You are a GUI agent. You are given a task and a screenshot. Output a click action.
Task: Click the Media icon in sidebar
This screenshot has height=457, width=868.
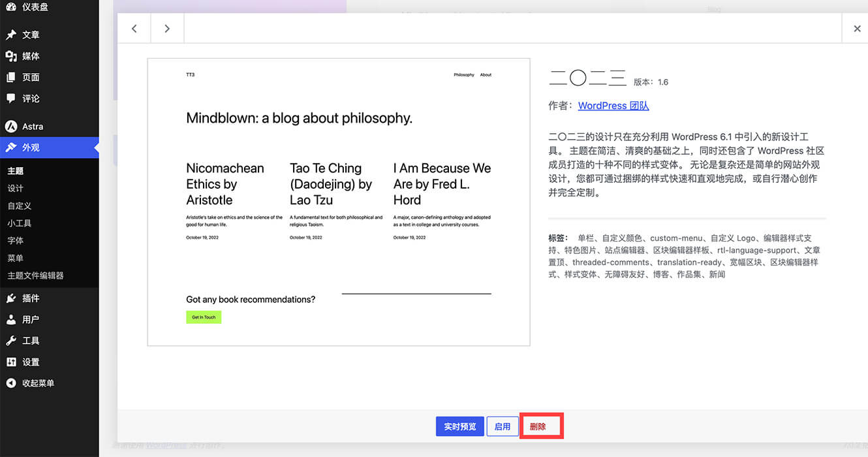(11, 56)
